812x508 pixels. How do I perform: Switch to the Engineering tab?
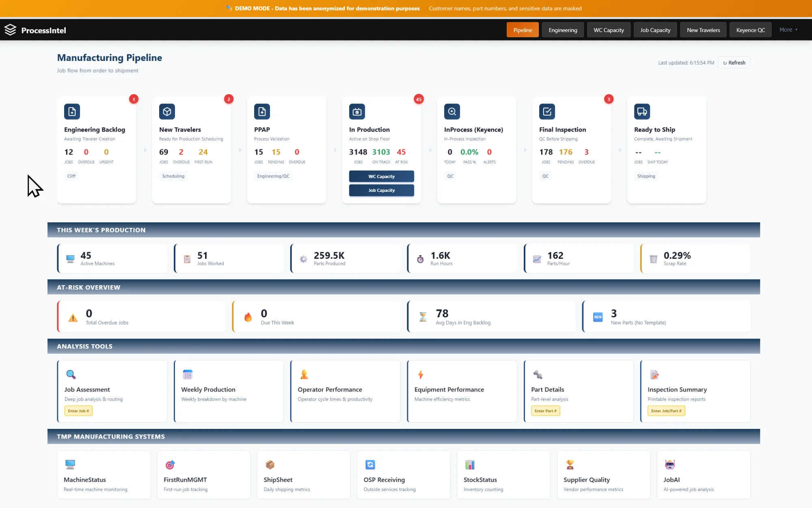(563, 30)
